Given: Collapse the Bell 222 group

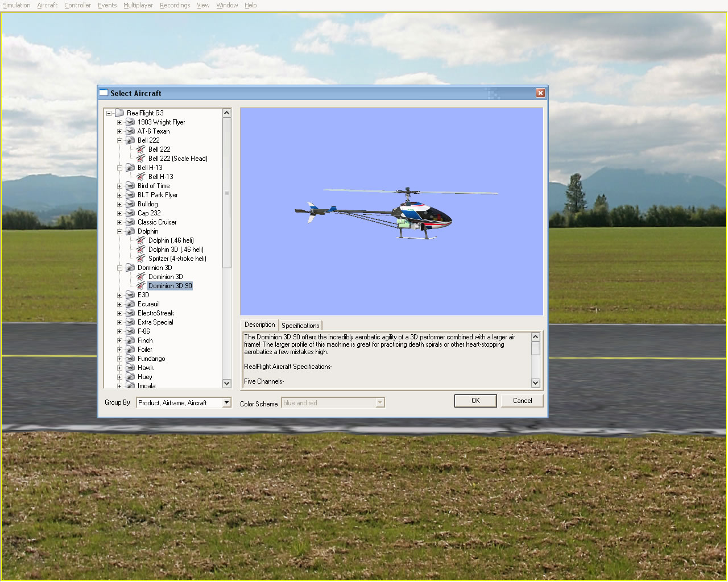Looking at the screenshot, I should pos(119,140).
